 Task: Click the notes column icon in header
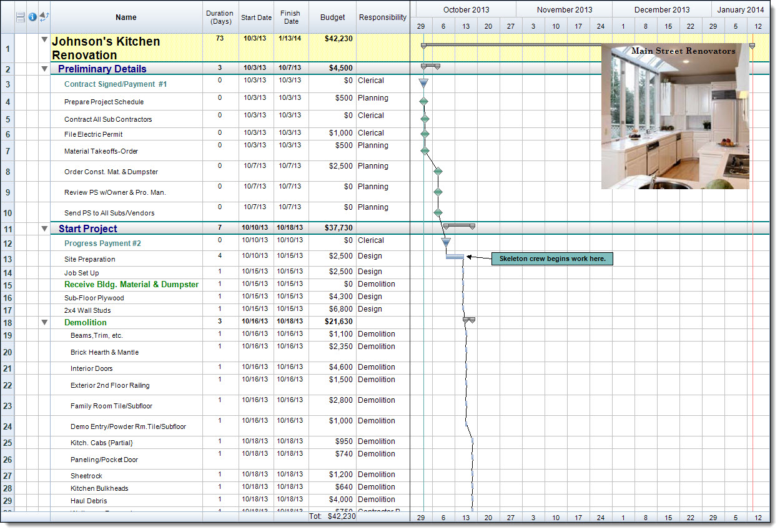pyautogui.click(x=20, y=17)
